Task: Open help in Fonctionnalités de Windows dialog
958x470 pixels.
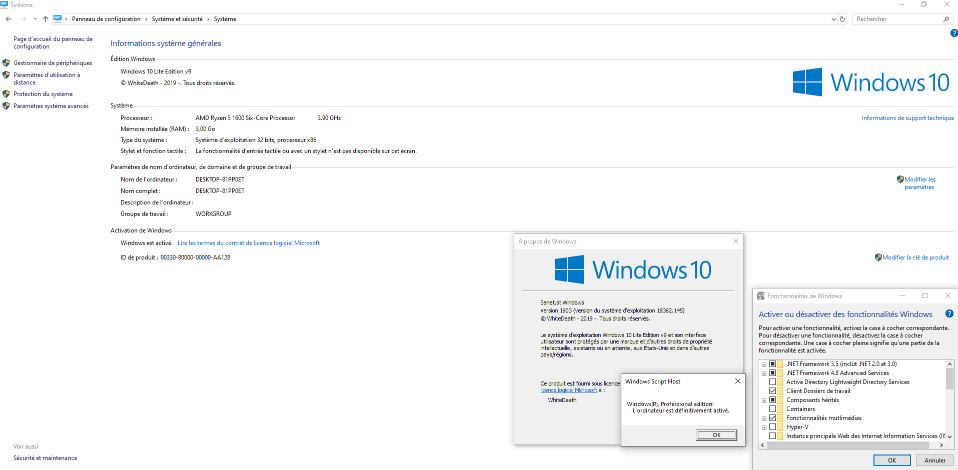Action: pos(949,314)
